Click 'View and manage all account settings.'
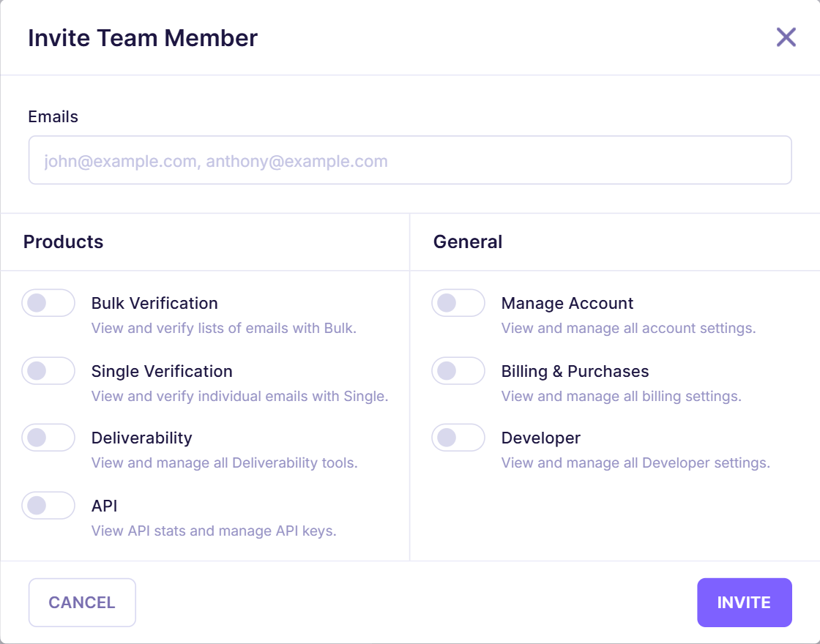Screen dimensions: 820x644 point(629,329)
